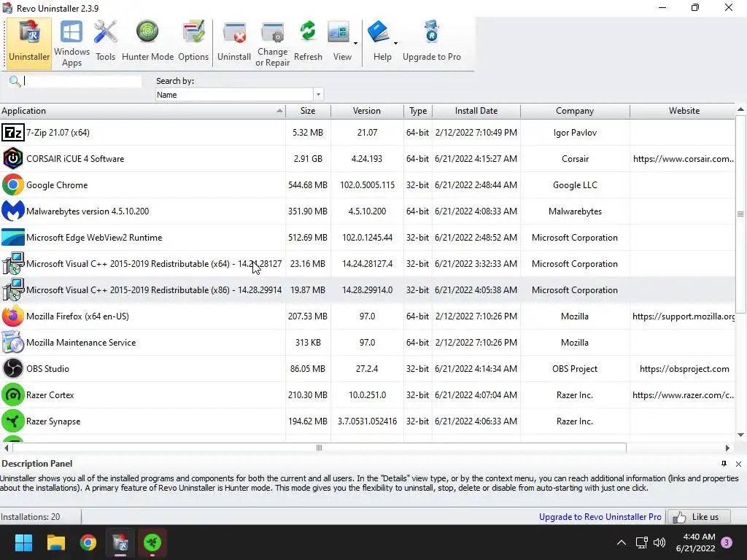Click the Razer taskbar icon
This screenshot has height=560, width=747.
152,542
